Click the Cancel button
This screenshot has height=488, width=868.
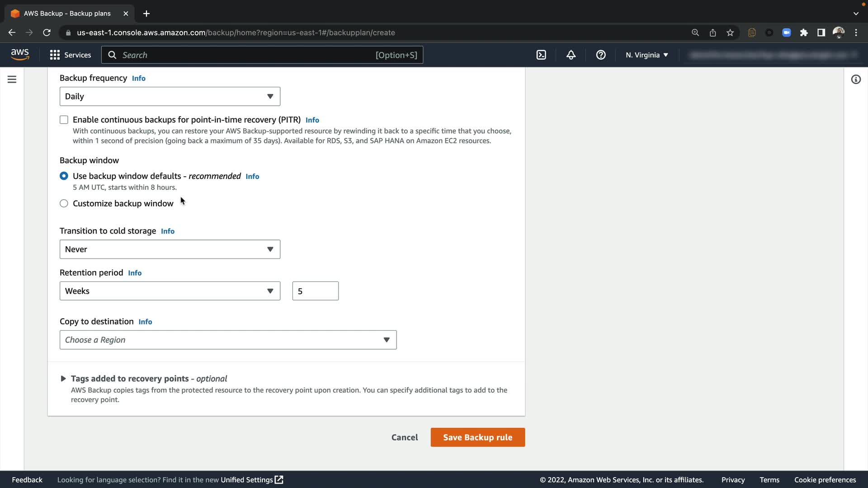pos(405,437)
